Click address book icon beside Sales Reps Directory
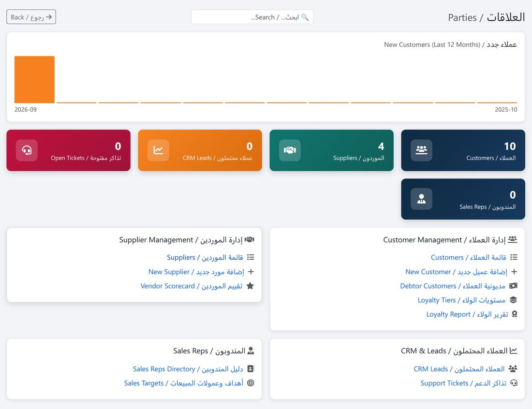Viewport: 532px width, 409px height. (251, 369)
